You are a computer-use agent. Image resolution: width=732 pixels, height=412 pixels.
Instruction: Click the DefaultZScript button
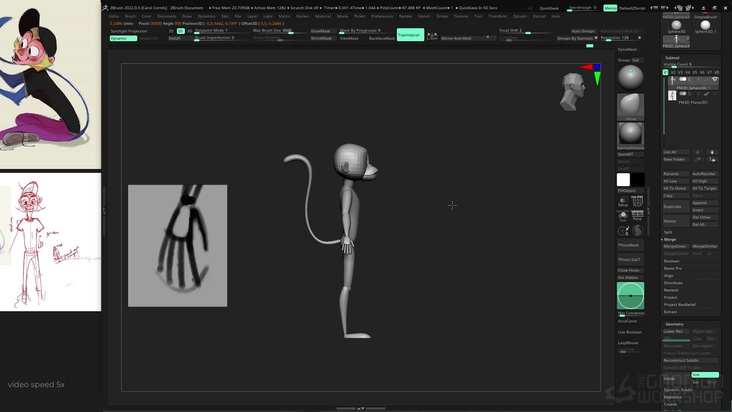click(x=632, y=8)
